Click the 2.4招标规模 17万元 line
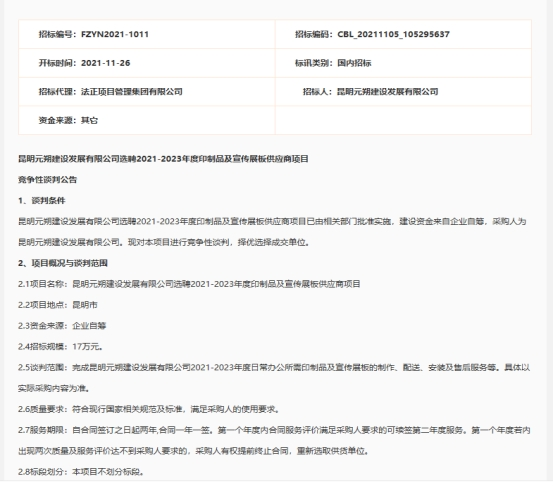Image resolution: width=554 pixels, height=487 pixels. 60,347
